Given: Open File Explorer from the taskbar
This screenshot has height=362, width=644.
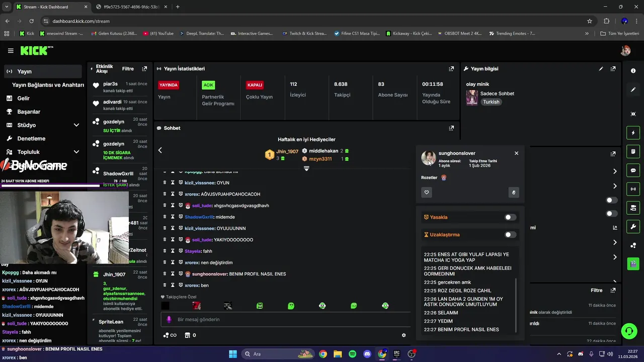Looking at the screenshot, I should 338,354.
